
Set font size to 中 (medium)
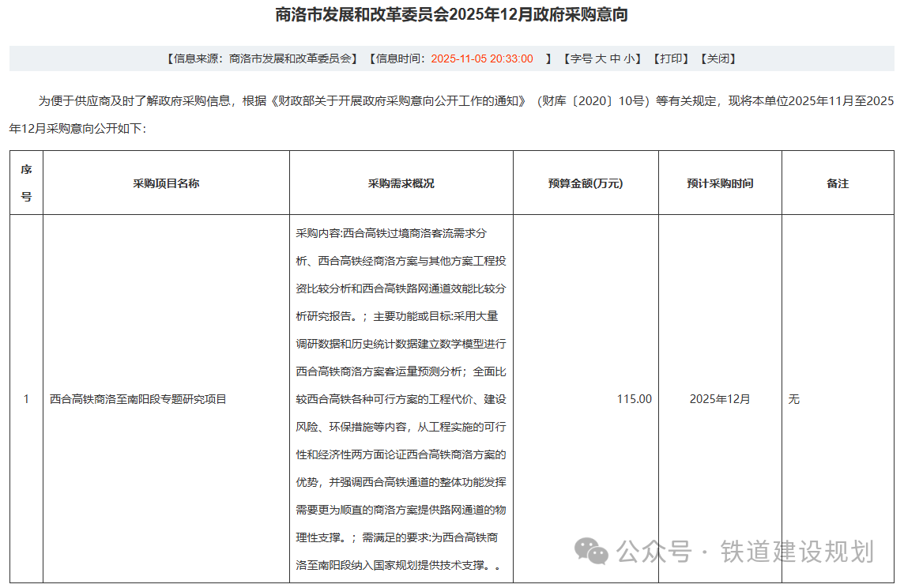616,58
